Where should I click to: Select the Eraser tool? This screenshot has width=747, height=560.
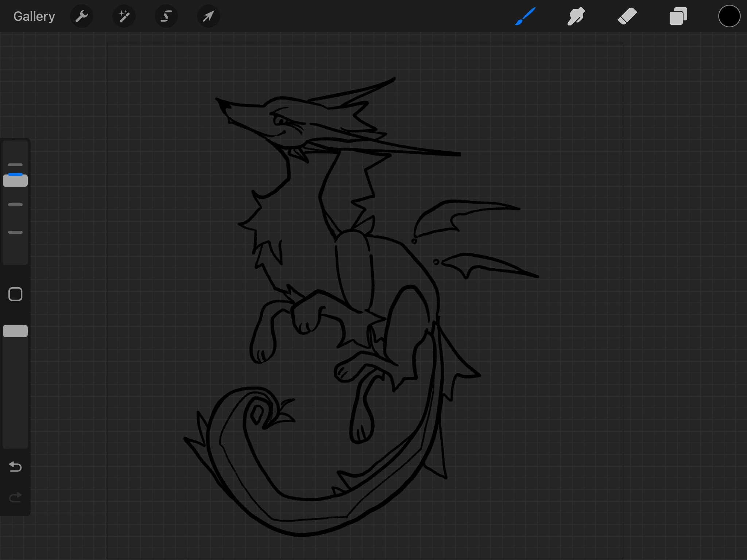pos(627,16)
